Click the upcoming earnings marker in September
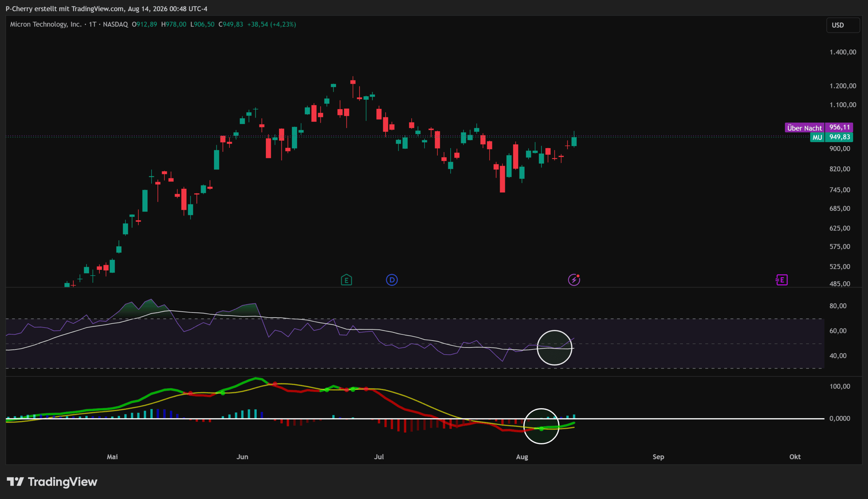 (x=782, y=280)
